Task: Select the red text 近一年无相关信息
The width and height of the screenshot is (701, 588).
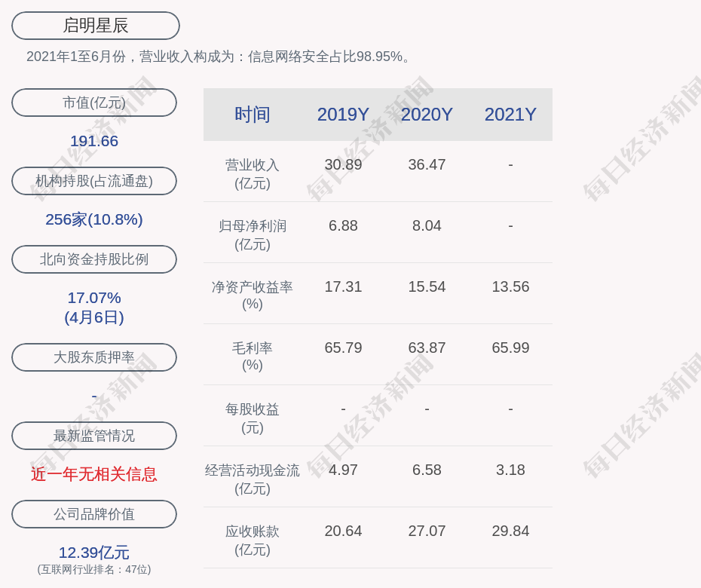Action: [94, 474]
